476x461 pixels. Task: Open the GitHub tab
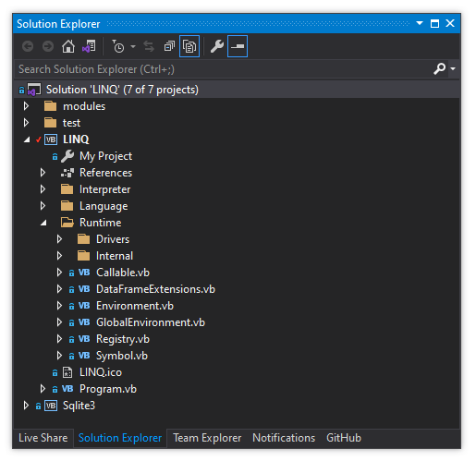coord(344,438)
